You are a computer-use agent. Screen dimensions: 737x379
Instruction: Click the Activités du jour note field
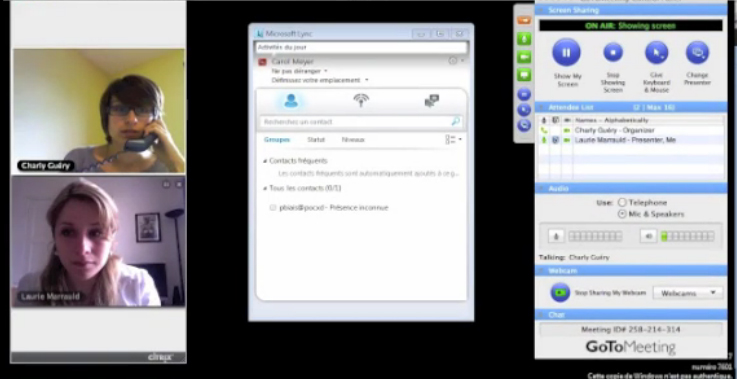[x=361, y=47]
